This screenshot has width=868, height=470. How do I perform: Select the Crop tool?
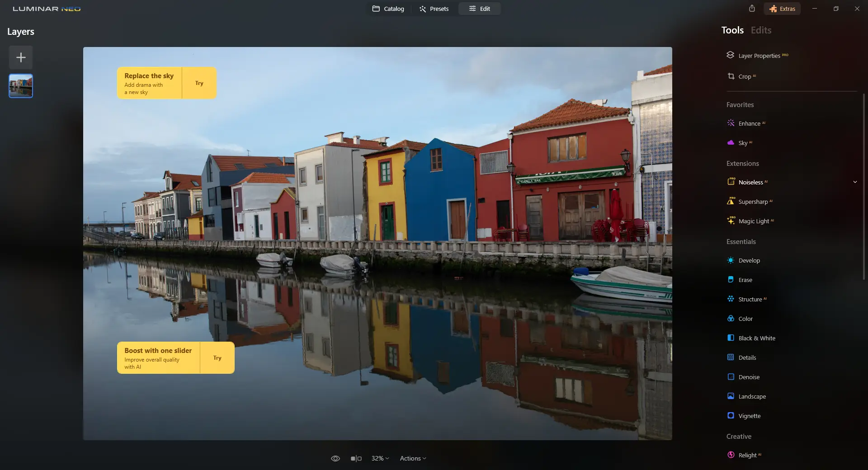point(745,76)
